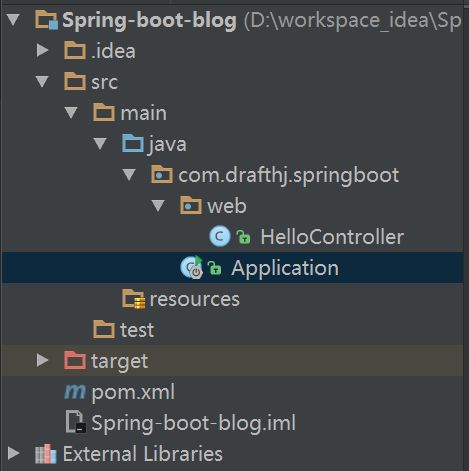The width and height of the screenshot is (469, 471).
Task: Click the Maven icon beside pom.xml
Action: tap(75, 392)
